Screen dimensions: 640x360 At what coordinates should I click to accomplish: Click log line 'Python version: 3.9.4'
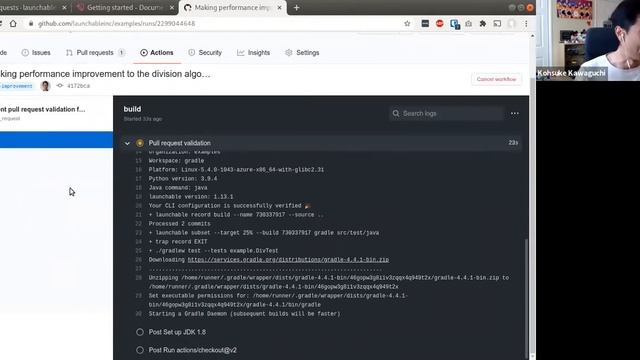tap(183, 179)
